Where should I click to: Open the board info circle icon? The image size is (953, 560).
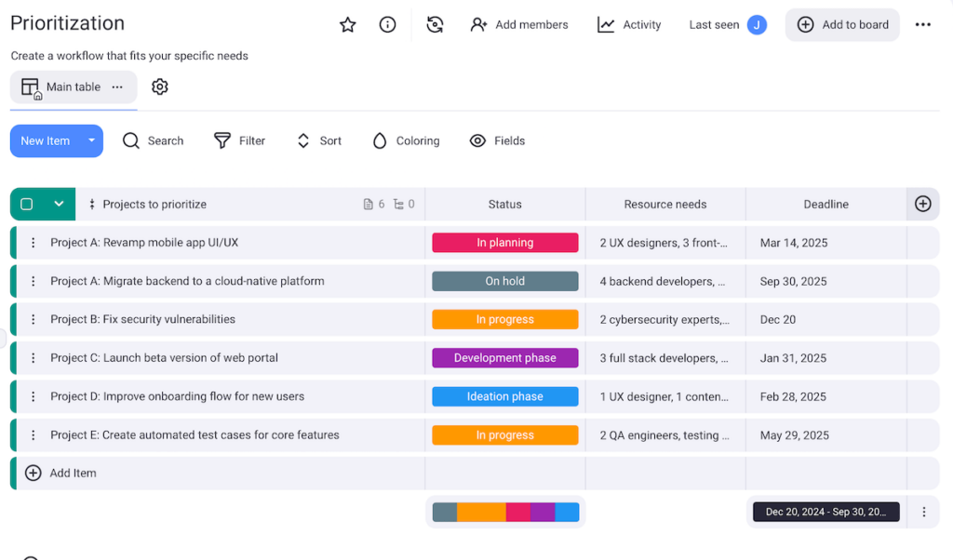click(x=387, y=24)
